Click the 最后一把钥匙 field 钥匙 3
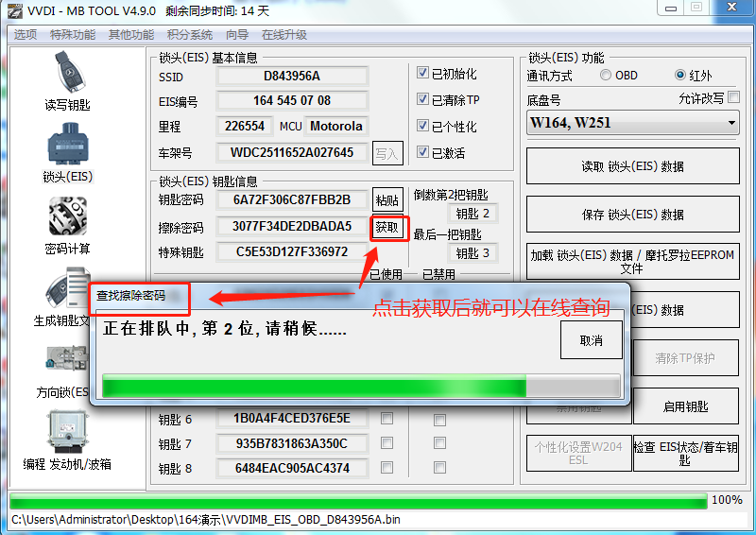This screenshot has width=756, height=535. pyautogui.click(x=473, y=253)
